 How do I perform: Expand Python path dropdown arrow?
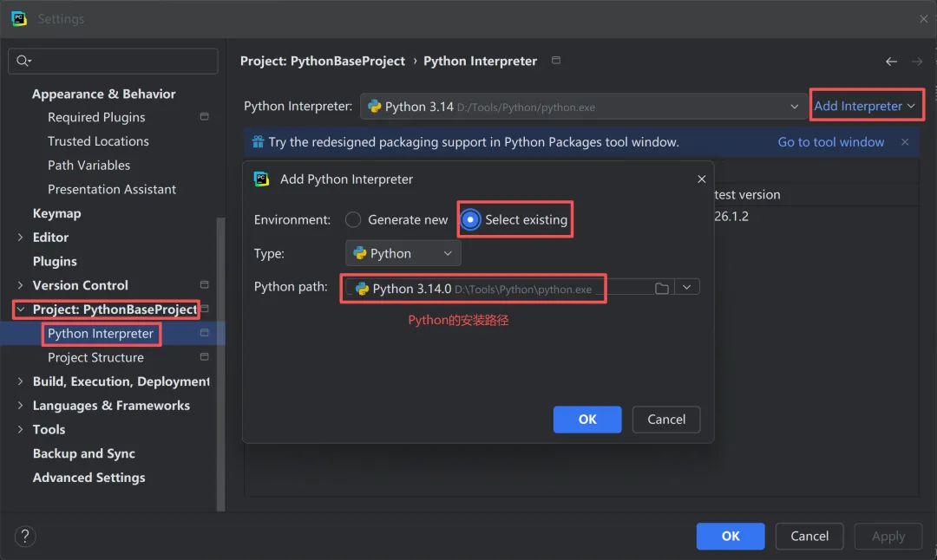tap(686, 287)
